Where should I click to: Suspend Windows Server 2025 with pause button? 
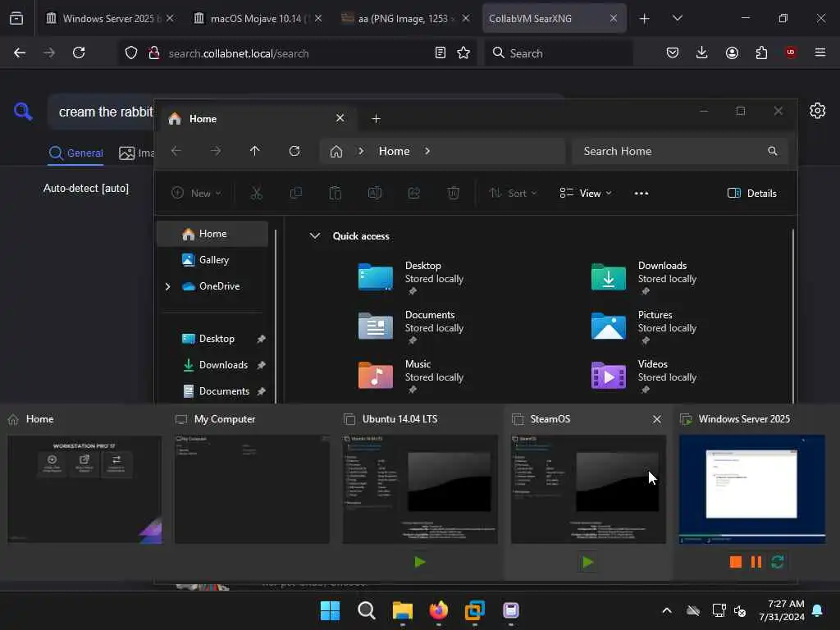756,562
